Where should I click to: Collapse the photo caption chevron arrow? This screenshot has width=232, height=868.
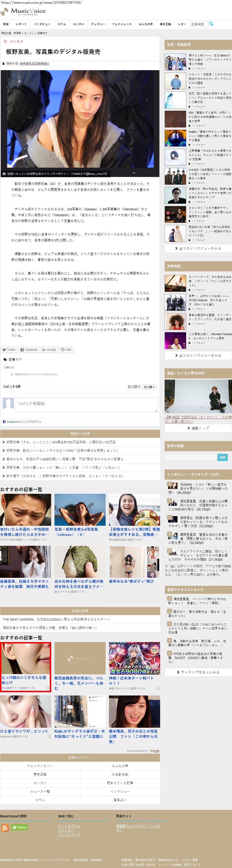(x=134, y=173)
